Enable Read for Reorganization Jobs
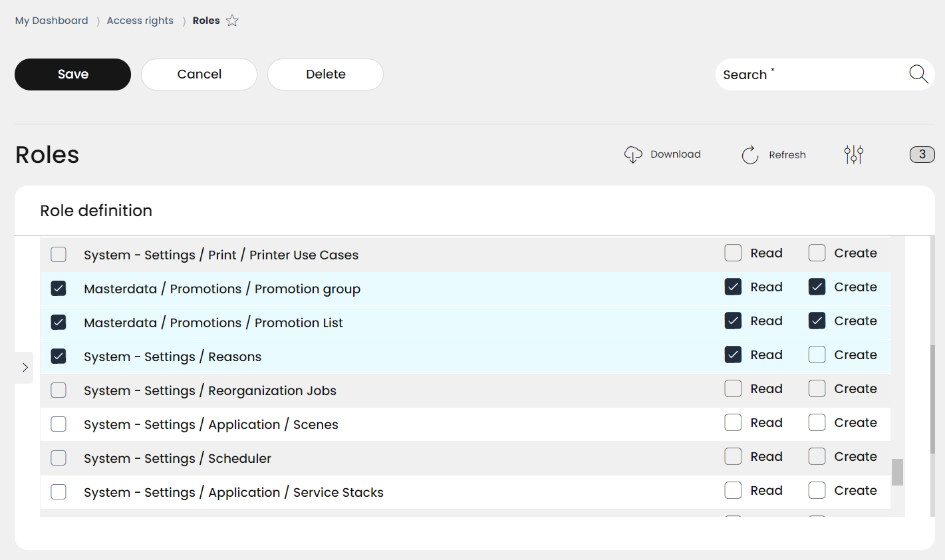This screenshot has width=945, height=560. click(x=733, y=389)
